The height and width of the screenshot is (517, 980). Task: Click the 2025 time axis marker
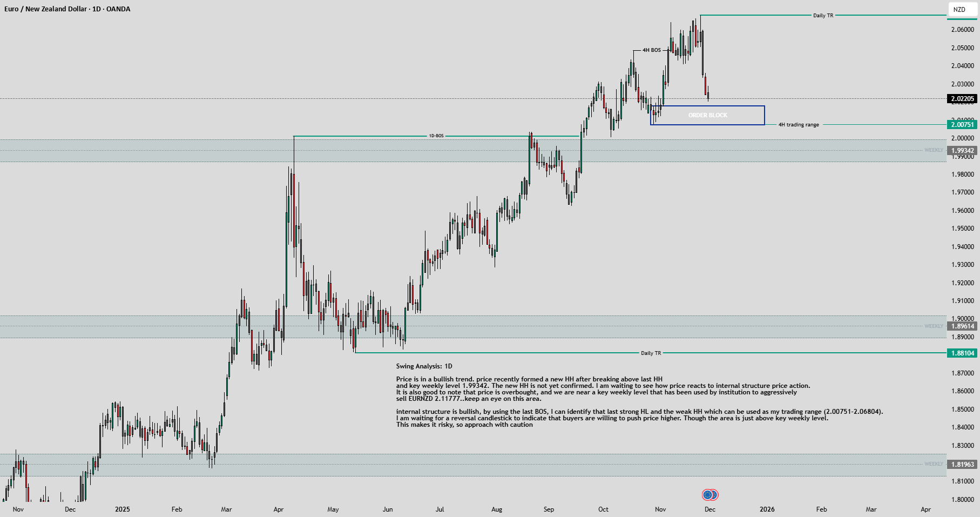point(122,509)
